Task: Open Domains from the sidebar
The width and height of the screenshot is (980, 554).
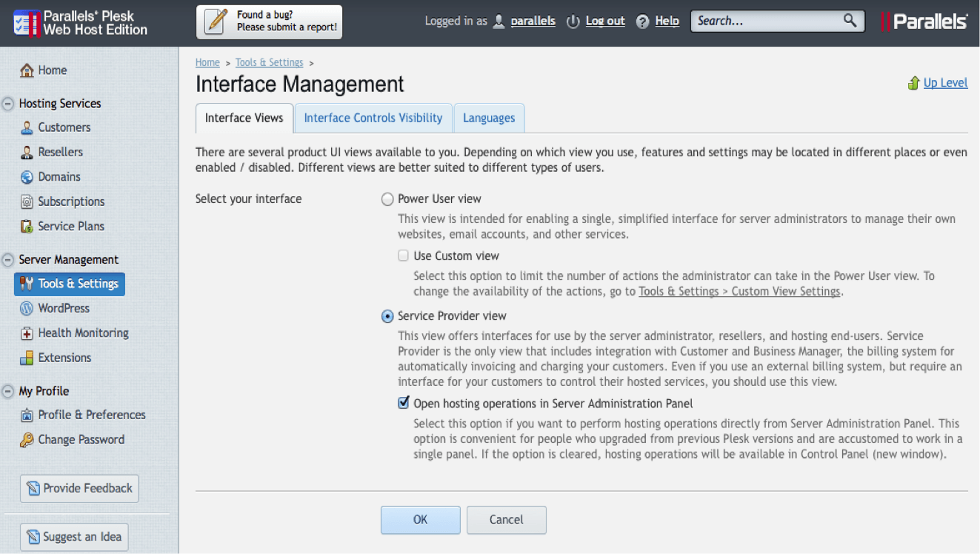Action: [x=59, y=177]
